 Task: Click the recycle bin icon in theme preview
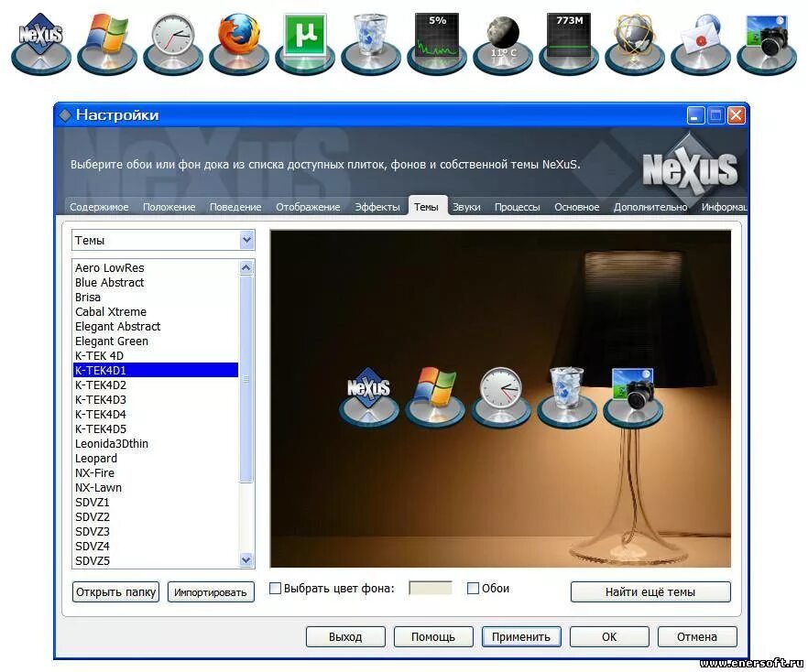click(567, 396)
